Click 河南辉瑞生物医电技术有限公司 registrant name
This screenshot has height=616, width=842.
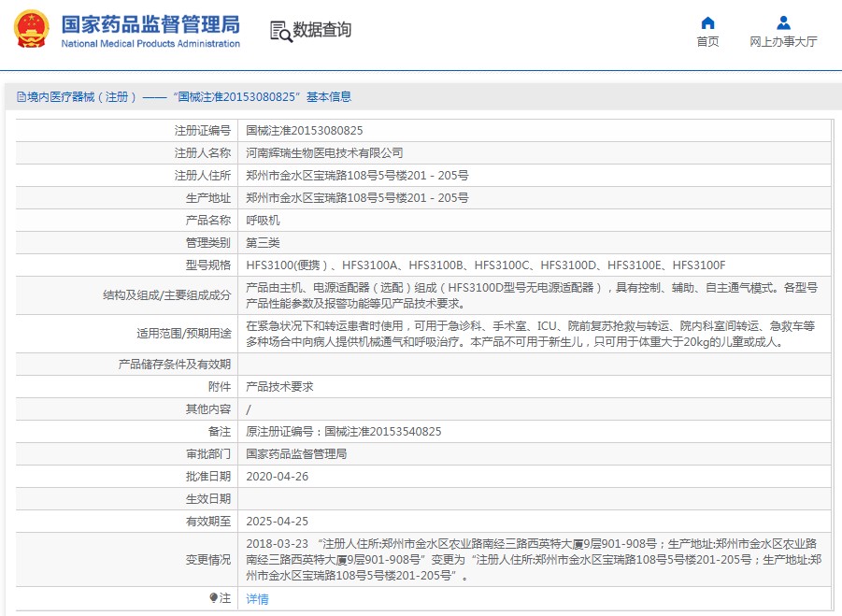click(324, 153)
